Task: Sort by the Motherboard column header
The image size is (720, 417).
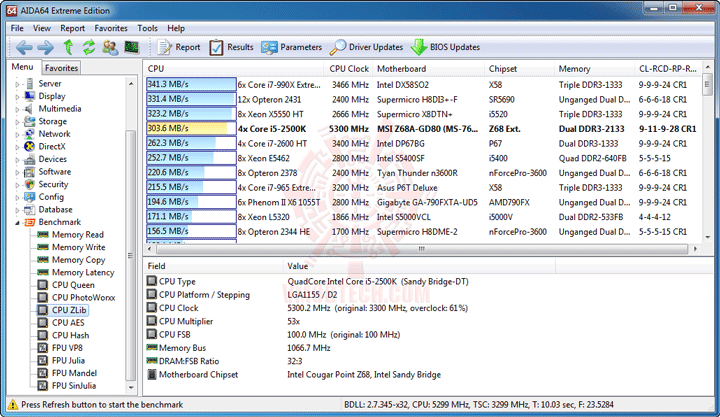Action: (428, 68)
